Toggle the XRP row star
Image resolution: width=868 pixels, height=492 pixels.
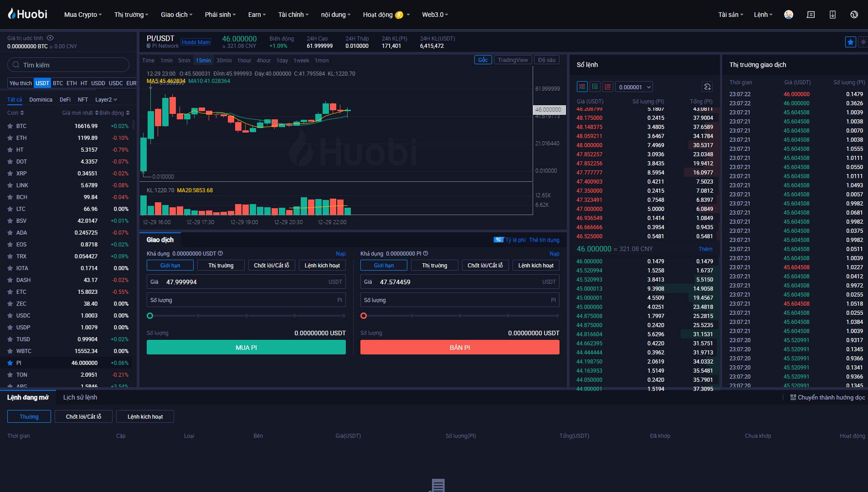(x=10, y=174)
